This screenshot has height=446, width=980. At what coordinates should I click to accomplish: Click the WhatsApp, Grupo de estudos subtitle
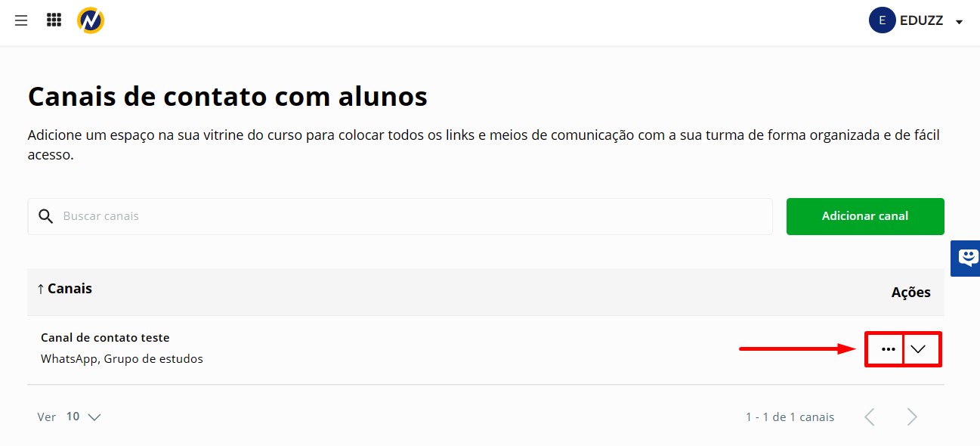122,359
